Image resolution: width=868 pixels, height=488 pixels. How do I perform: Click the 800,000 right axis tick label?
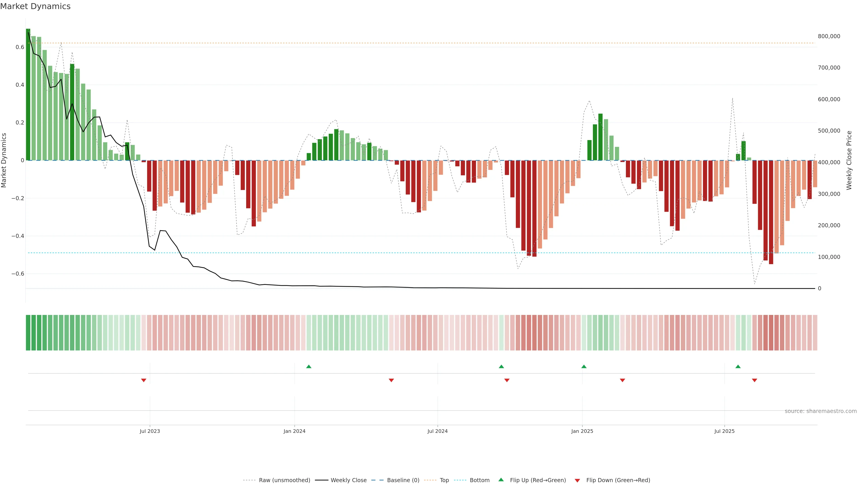coord(829,36)
